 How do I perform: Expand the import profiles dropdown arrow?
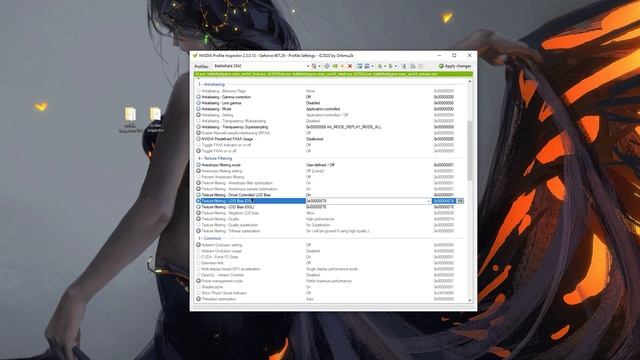(x=396, y=66)
